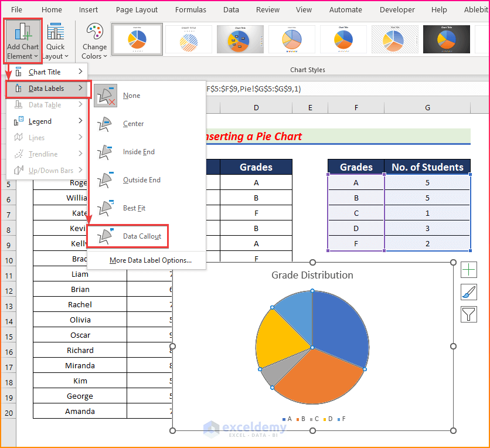Choose Center data label position

[147, 124]
